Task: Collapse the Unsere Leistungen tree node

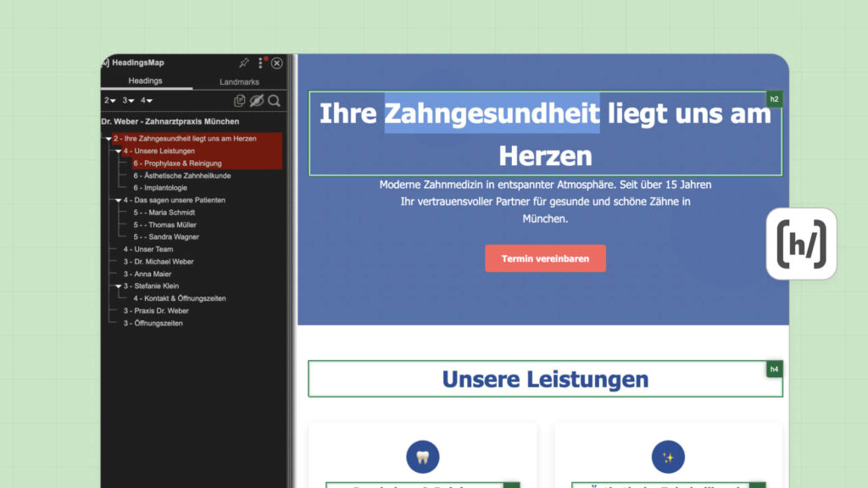Action: click(x=118, y=151)
